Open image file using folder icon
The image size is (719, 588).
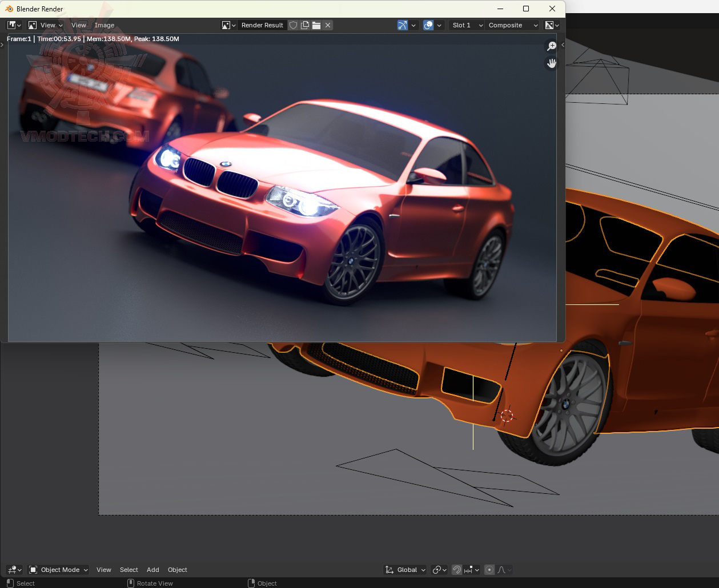coord(316,25)
